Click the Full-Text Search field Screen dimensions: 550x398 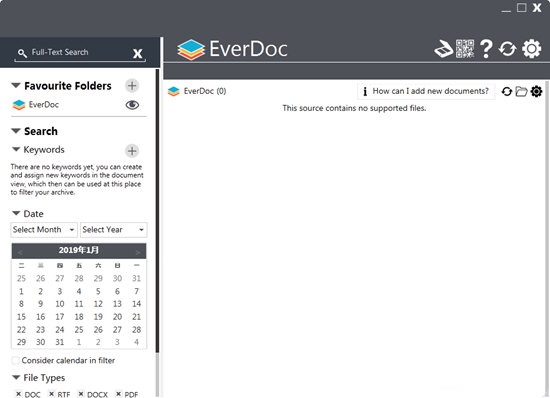point(80,52)
